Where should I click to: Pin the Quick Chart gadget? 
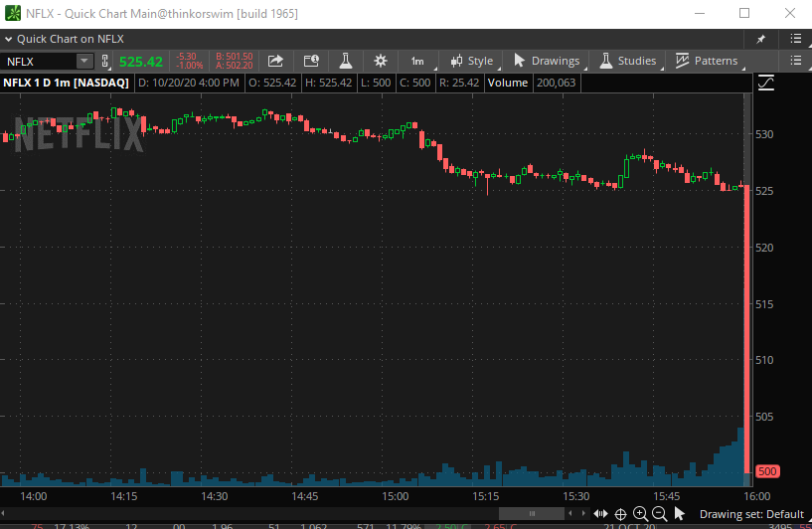[x=760, y=40]
